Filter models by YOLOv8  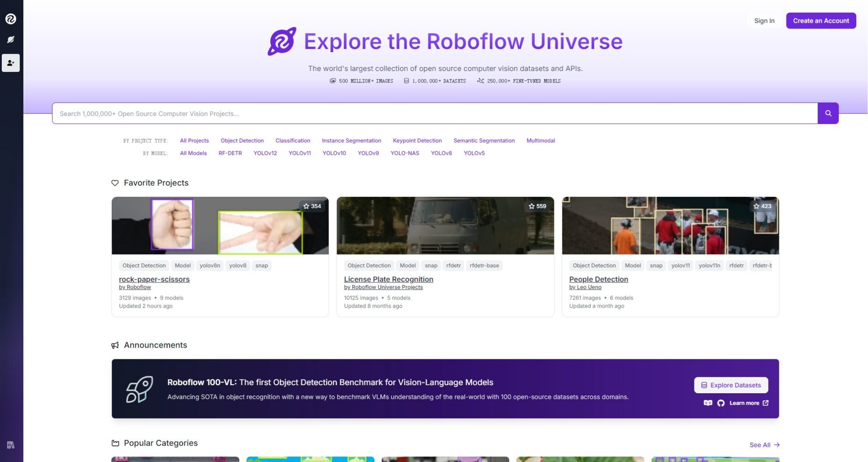click(441, 153)
